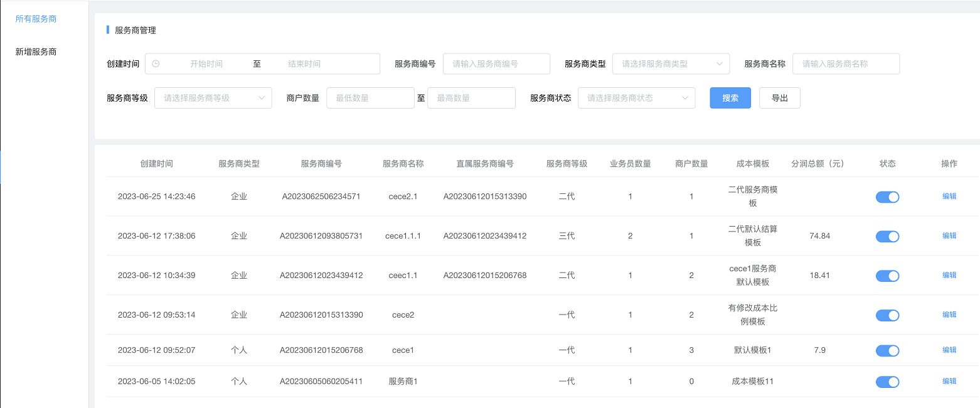Click 编辑 for the ceec1.1 row
Image resolution: width=980 pixels, height=408 pixels.
click(949, 276)
